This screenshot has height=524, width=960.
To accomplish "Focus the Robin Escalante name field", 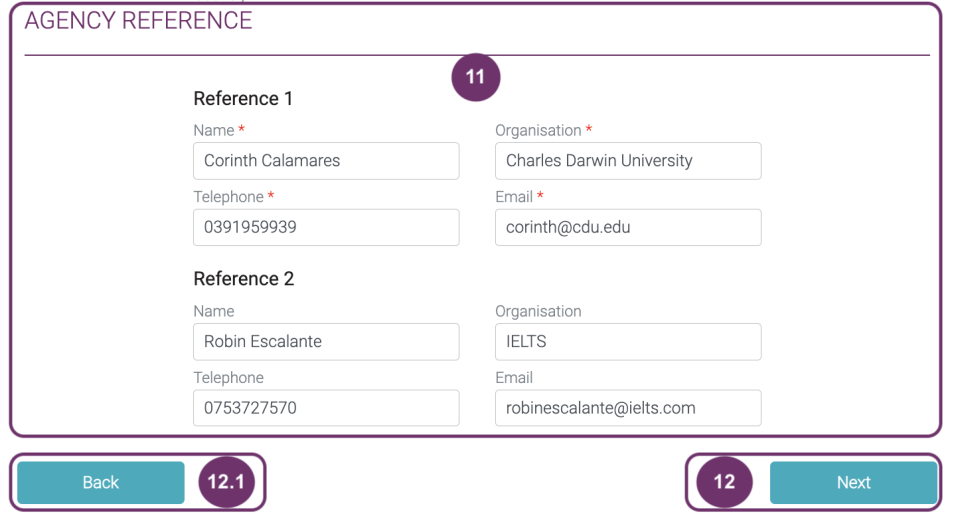I will [326, 342].
